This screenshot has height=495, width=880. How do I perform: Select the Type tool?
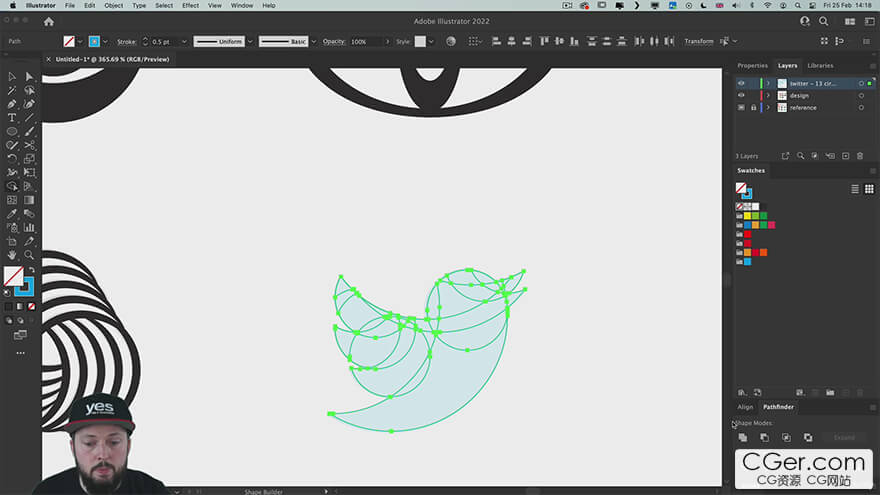(12, 118)
